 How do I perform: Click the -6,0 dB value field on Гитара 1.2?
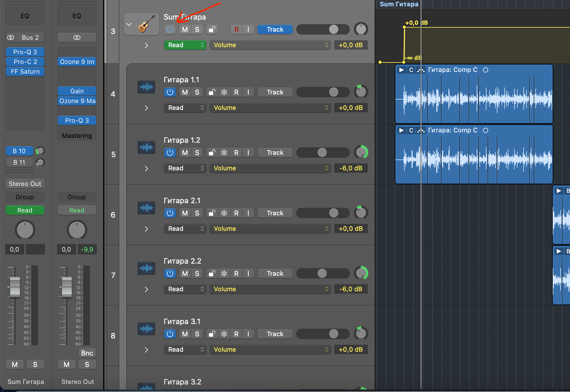pos(351,168)
